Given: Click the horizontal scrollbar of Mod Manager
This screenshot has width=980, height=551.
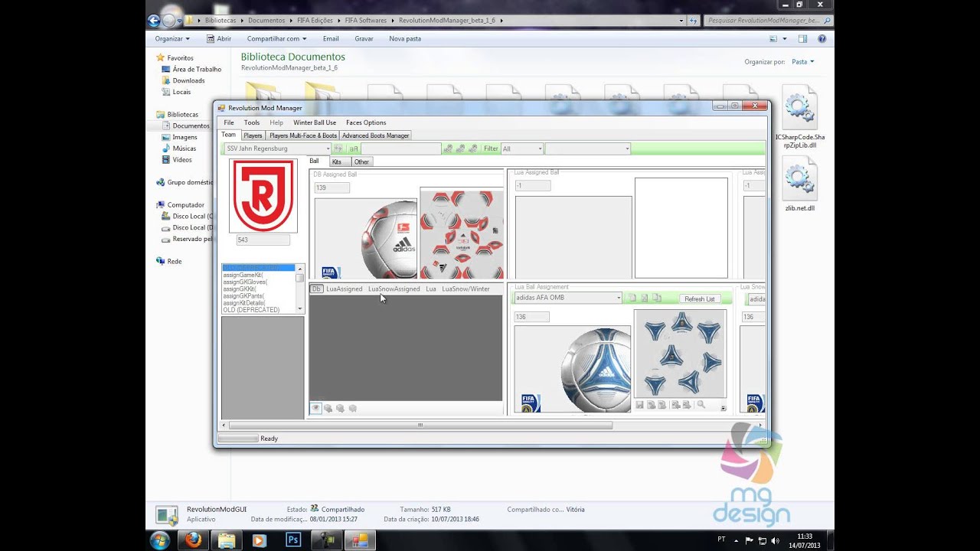Looking at the screenshot, I should click(420, 425).
